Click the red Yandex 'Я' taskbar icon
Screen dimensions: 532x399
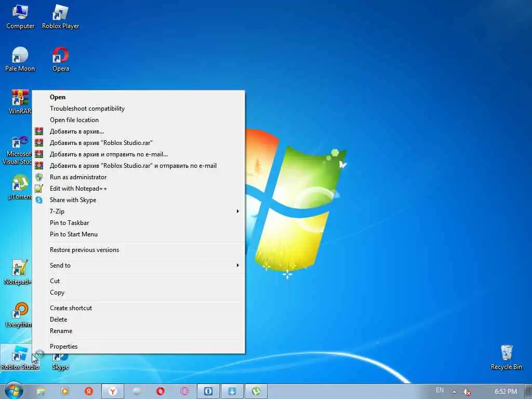(x=88, y=392)
